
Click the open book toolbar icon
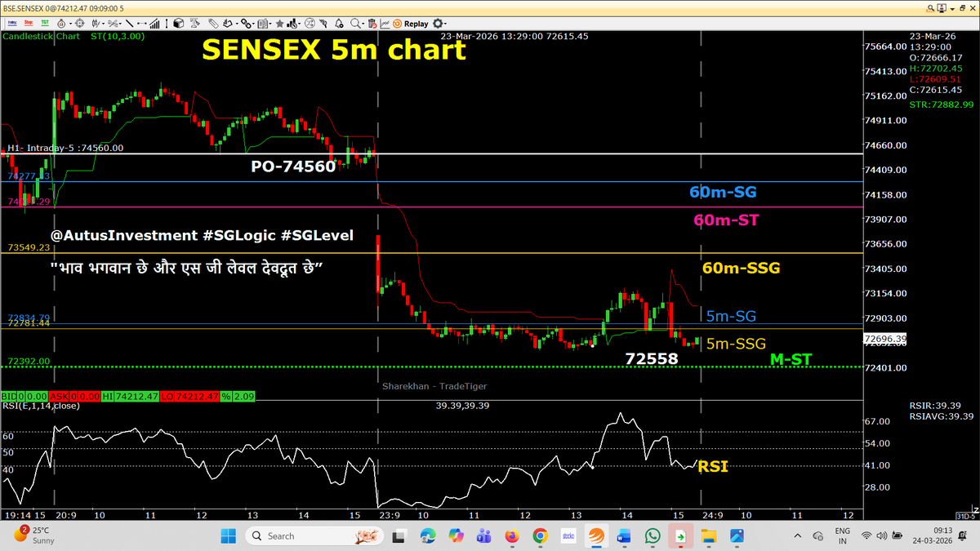click(262, 24)
